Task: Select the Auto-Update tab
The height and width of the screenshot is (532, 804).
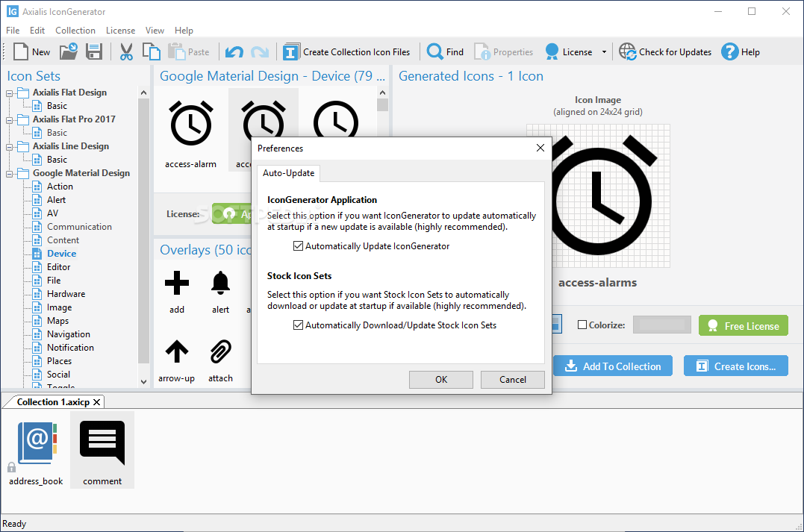Action: (289, 173)
